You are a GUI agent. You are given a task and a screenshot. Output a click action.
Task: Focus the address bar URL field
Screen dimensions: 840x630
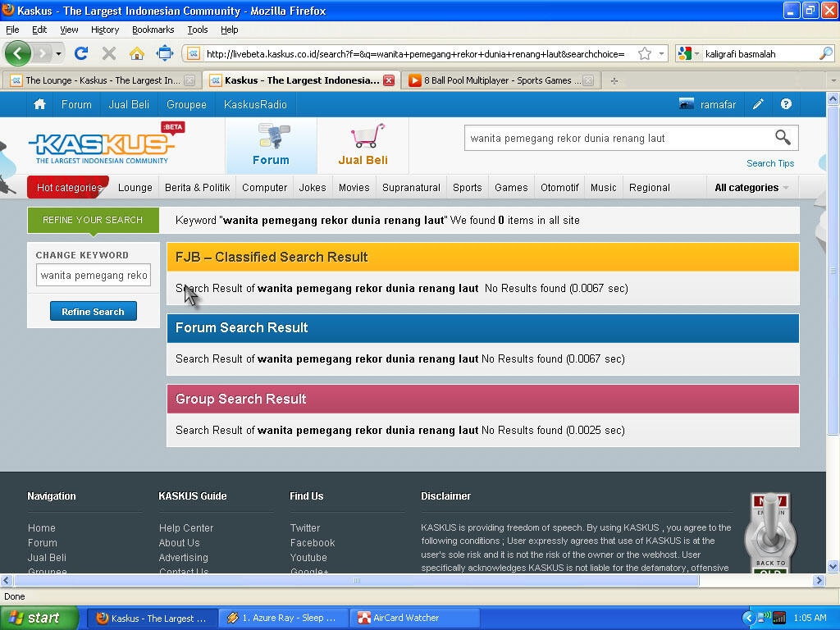point(415,53)
